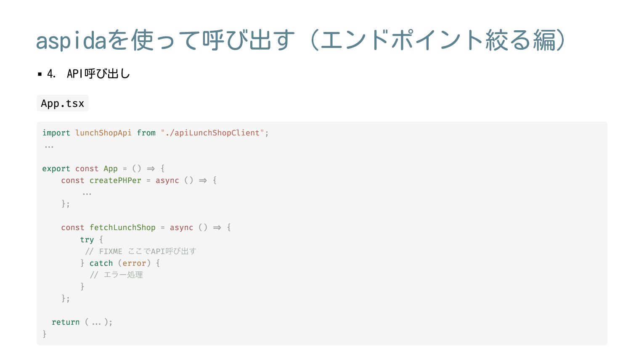Select the FIXME comment line
The height and width of the screenshot is (363, 644).
[x=141, y=251]
